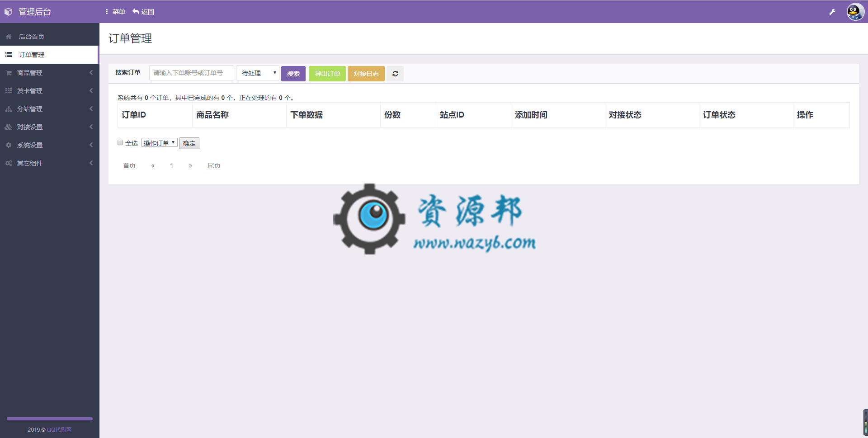Expand 商品管理 using its chevron
868x438 pixels.
pos(91,73)
